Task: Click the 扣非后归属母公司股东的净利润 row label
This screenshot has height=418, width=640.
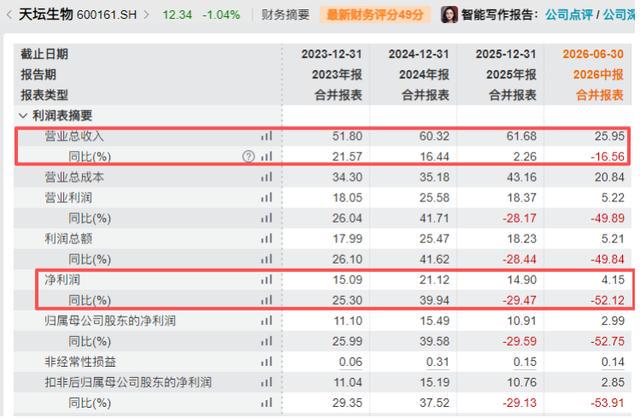Action: tap(128, 382)
